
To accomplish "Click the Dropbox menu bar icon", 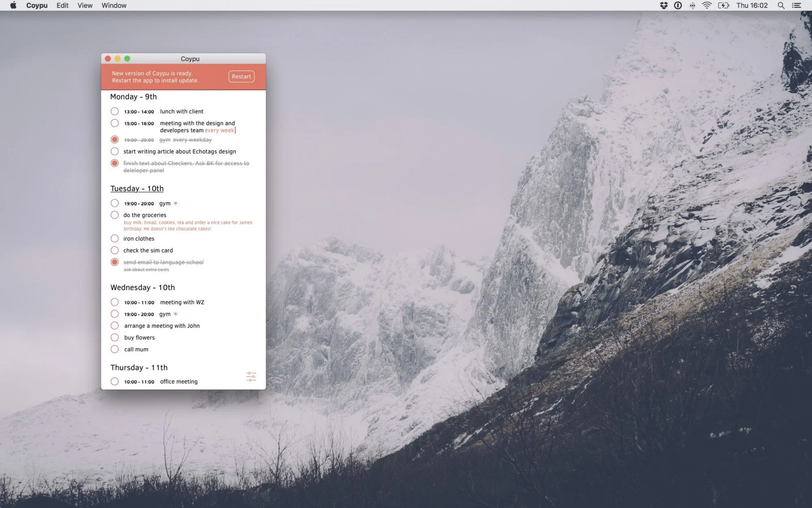I will [x=664, y=5].
